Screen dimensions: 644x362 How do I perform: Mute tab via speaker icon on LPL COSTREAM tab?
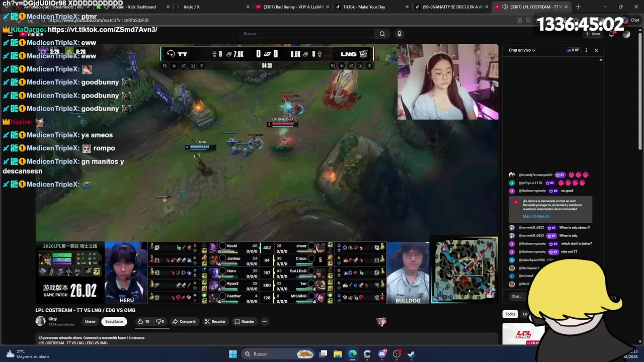(505, 7)
